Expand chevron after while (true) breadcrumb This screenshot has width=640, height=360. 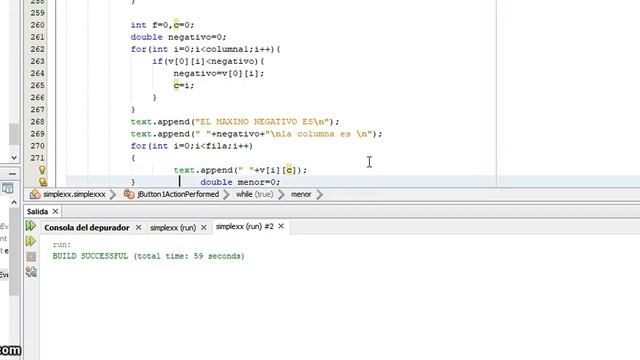coord(281,194)
